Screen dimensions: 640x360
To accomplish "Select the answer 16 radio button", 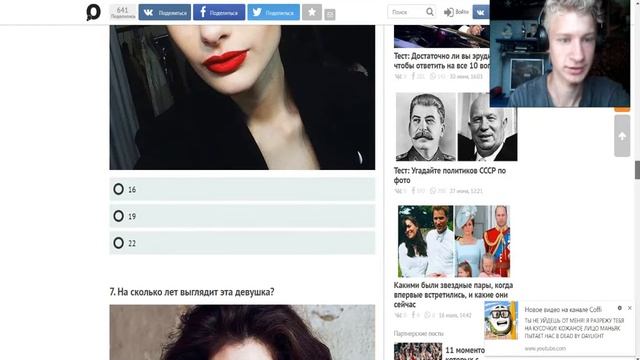I will click(x=118, y=189).
